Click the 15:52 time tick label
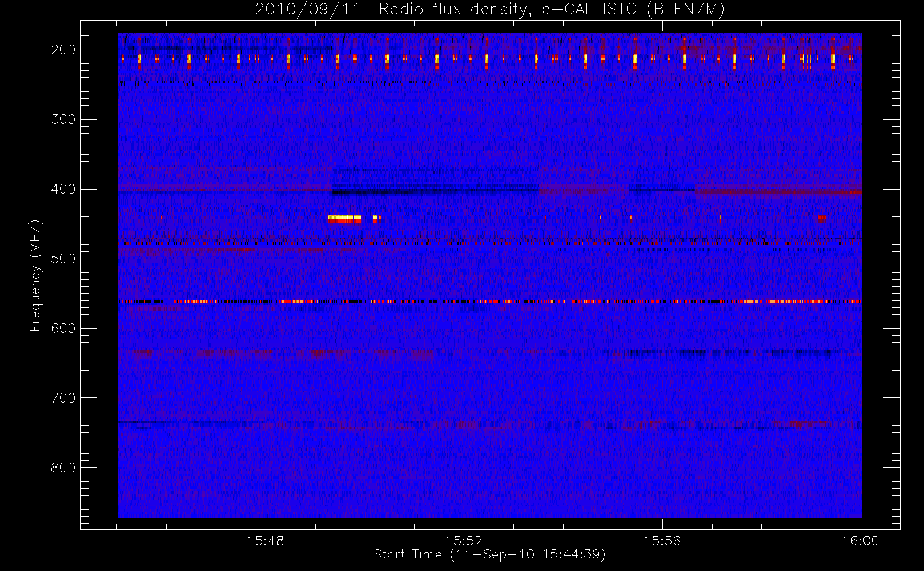 point(464,541)
